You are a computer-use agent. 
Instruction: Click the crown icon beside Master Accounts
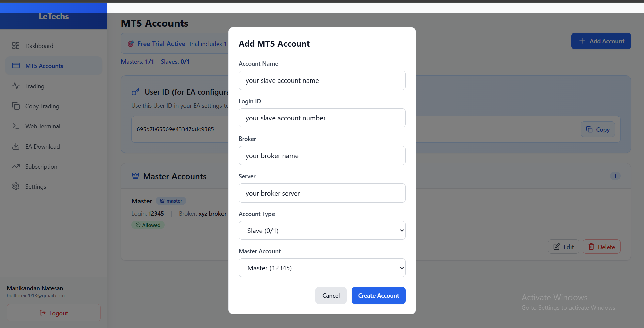(135, 176)
